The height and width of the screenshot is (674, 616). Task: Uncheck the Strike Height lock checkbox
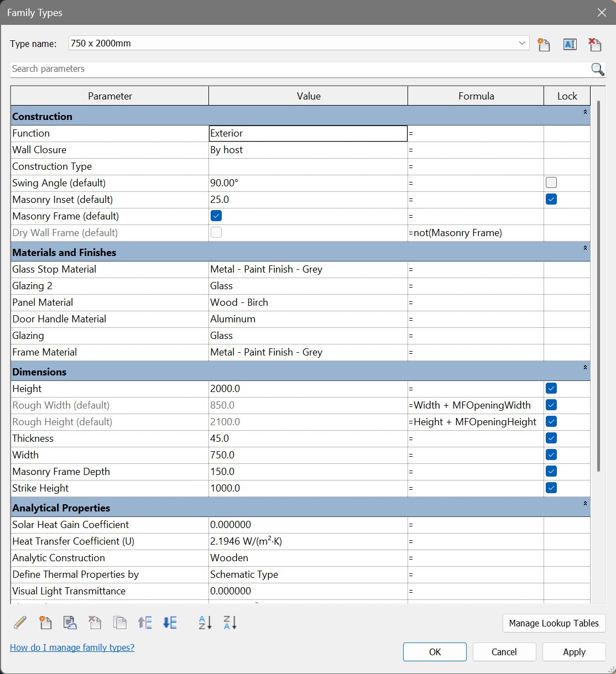pos(551,488)
